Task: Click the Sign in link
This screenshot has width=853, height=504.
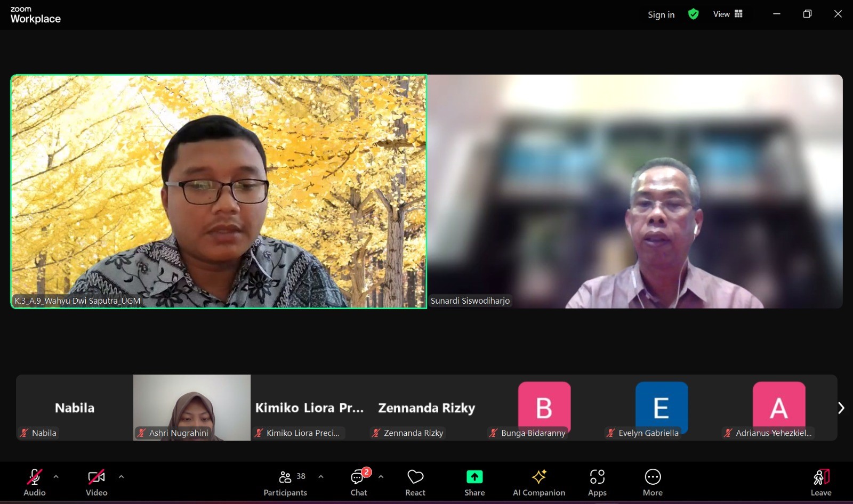Action: coord(661,15)
